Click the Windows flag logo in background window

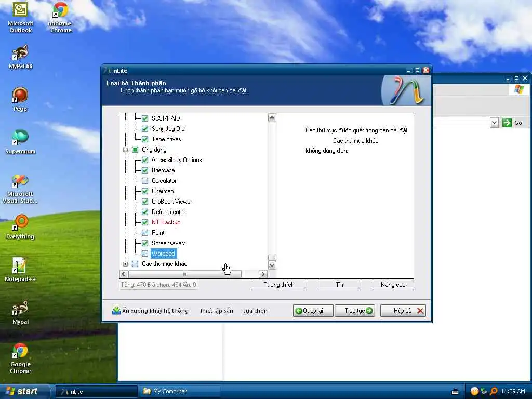coord(519,89)
